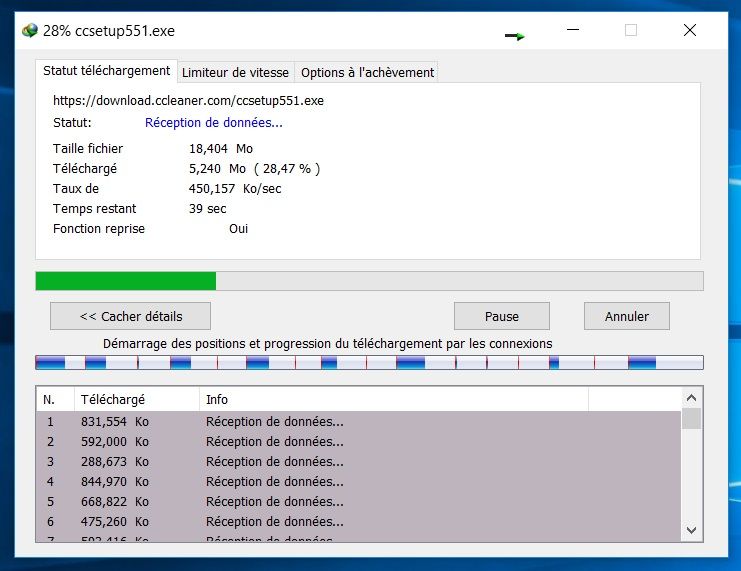Select connection row 5 with 668,822 Ko
Viewport: 741px width, 571px height.
(359, 502)
